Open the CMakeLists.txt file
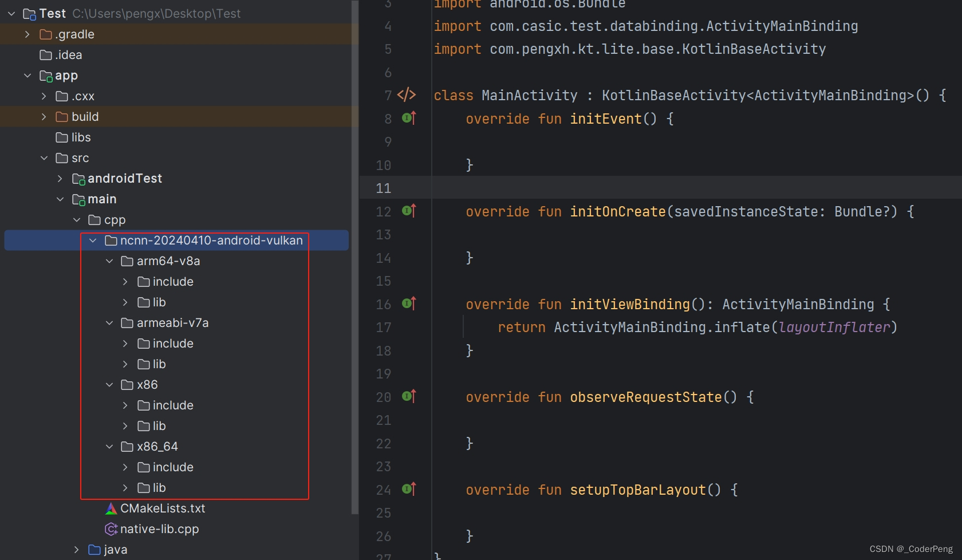This screenshot has height=560, width=962. pos(163,508)
